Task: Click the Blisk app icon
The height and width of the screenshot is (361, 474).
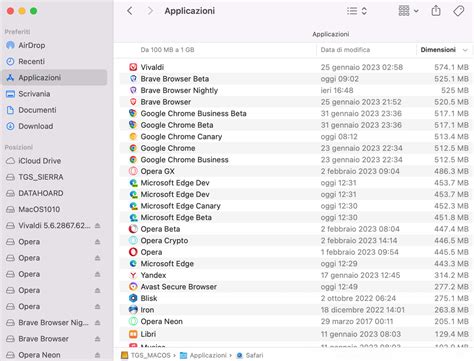Action: tap(133, 298)
